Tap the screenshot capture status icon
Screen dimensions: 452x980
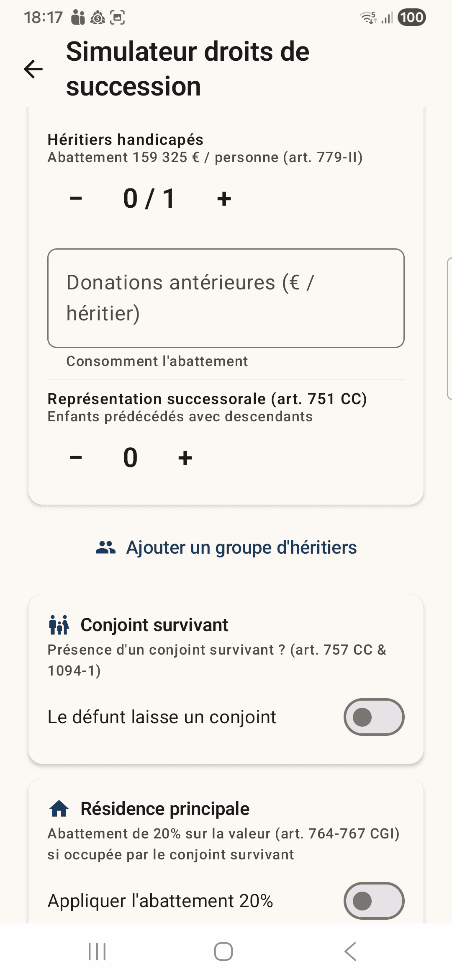[118, 18]
